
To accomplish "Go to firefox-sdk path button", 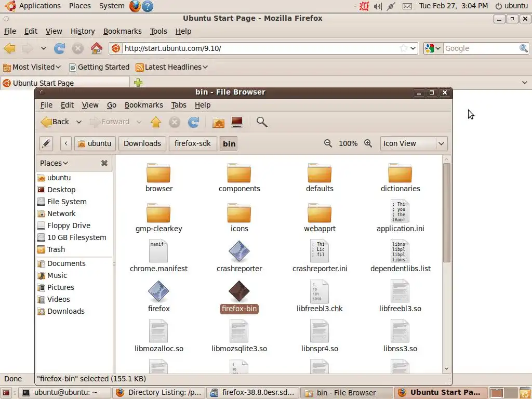I will pyautogui.click(x=192, y=143).
